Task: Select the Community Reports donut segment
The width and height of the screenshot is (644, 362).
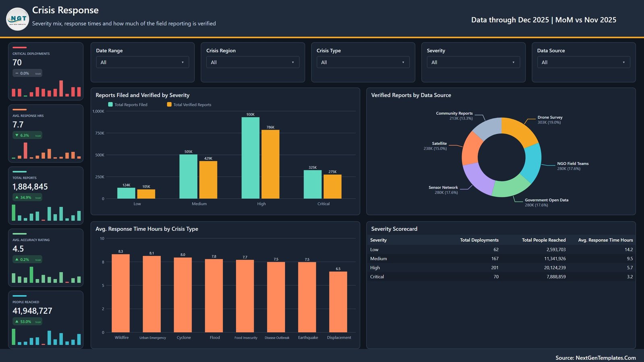Action: tap(489, 128)
